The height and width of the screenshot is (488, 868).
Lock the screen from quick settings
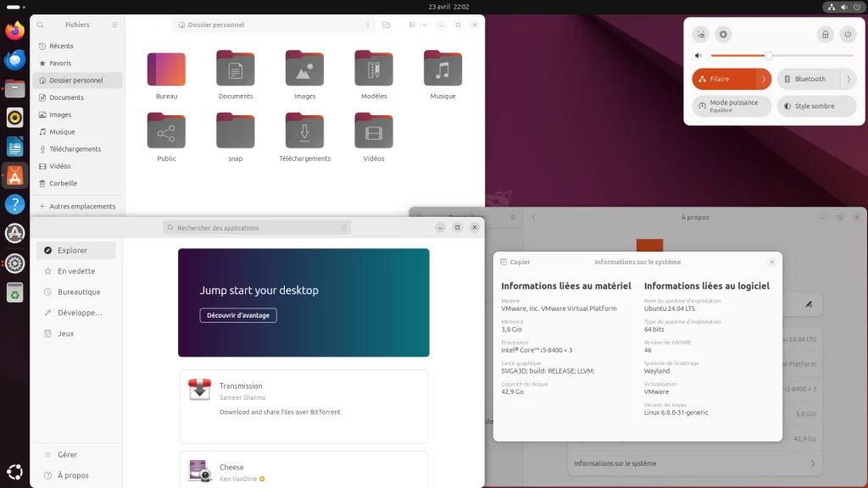tap(826, 34)
